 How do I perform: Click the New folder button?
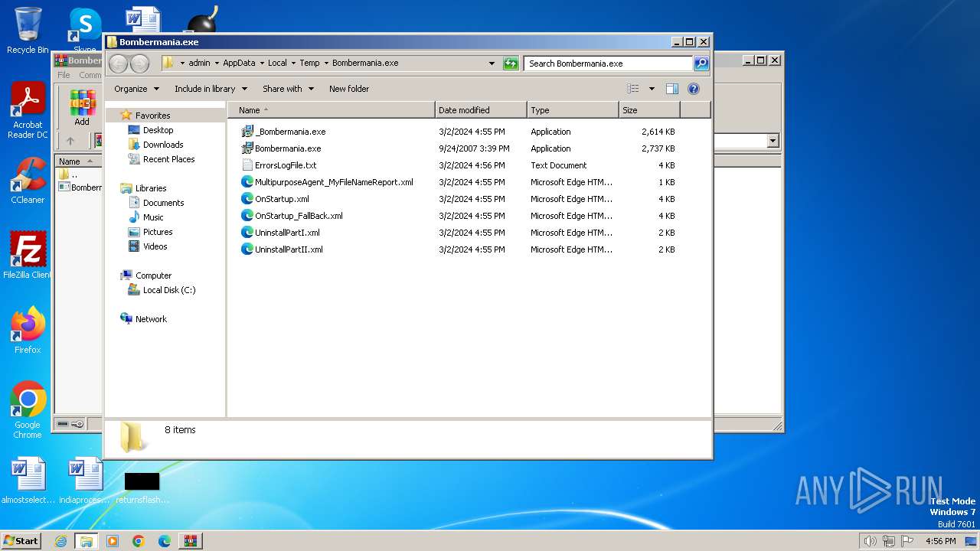click(x=349, y=89)
